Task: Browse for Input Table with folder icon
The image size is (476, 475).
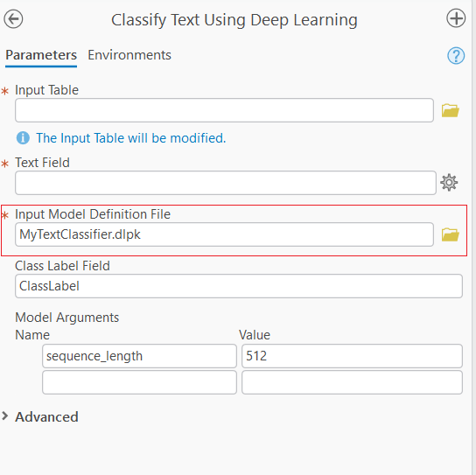Action: point(451,110)
